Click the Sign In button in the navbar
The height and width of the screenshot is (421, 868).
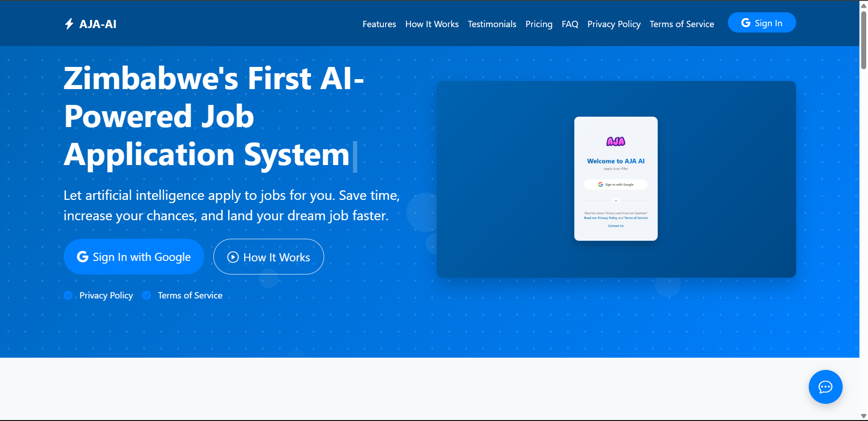761,23
